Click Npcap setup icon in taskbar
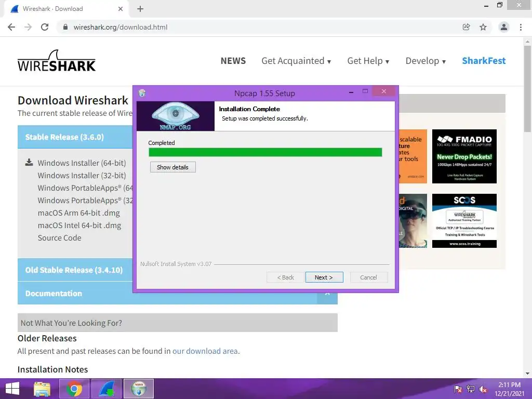Screen dimensions: 532x399 [139, 389]
